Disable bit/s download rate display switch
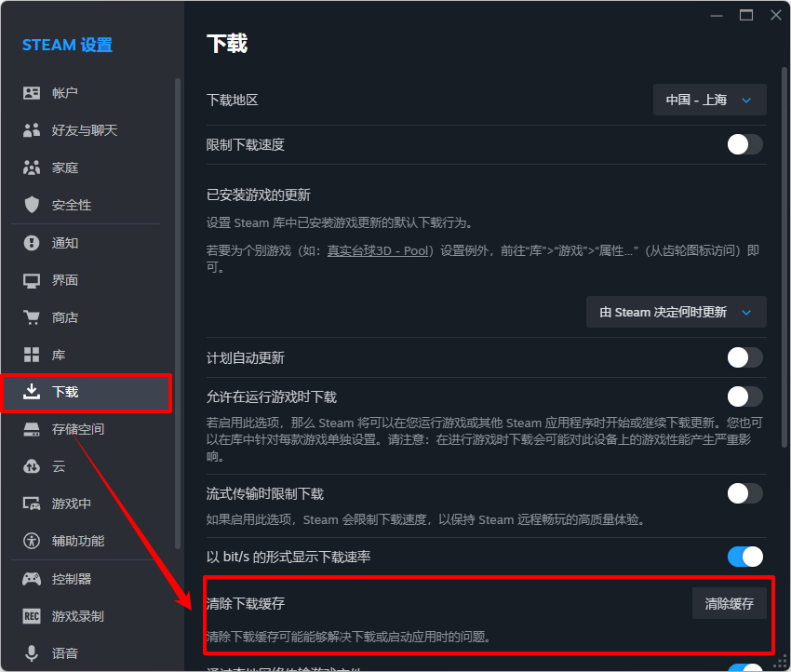Image resolution: width=791 pixels, height=672 pixels. click(x=744, y=557)
